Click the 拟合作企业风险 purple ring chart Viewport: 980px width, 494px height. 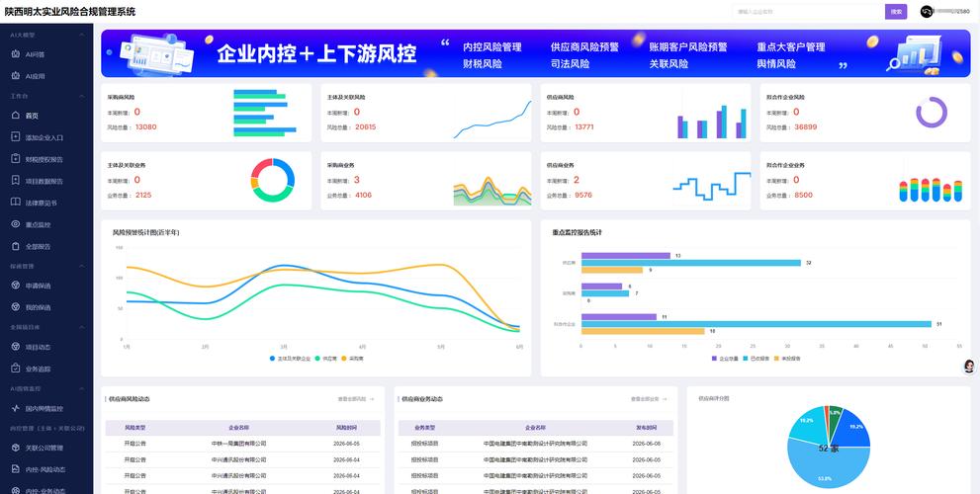932,113
